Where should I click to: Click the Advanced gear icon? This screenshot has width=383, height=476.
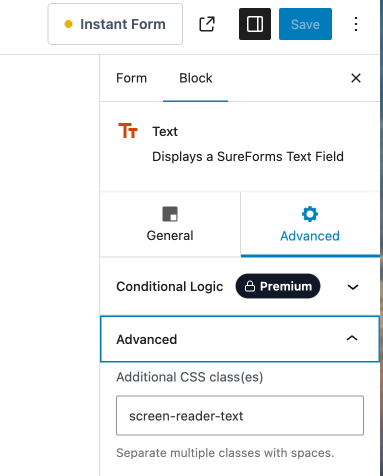point(310,214)
